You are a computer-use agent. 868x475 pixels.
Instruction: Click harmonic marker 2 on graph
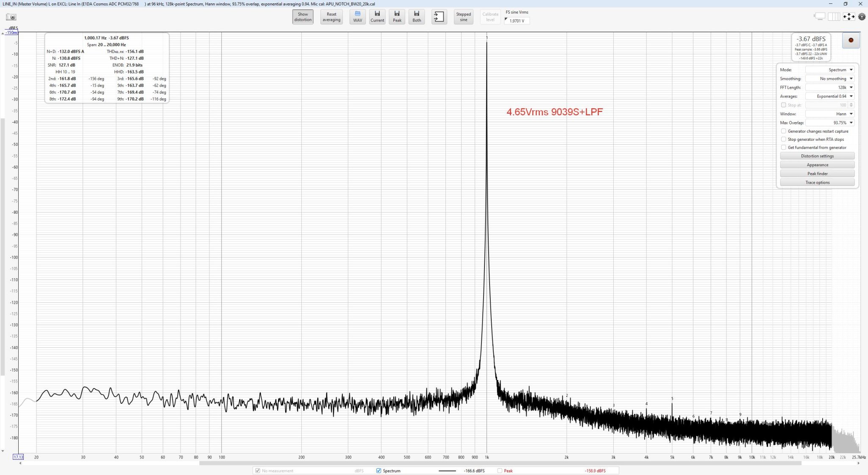[567, 396]
